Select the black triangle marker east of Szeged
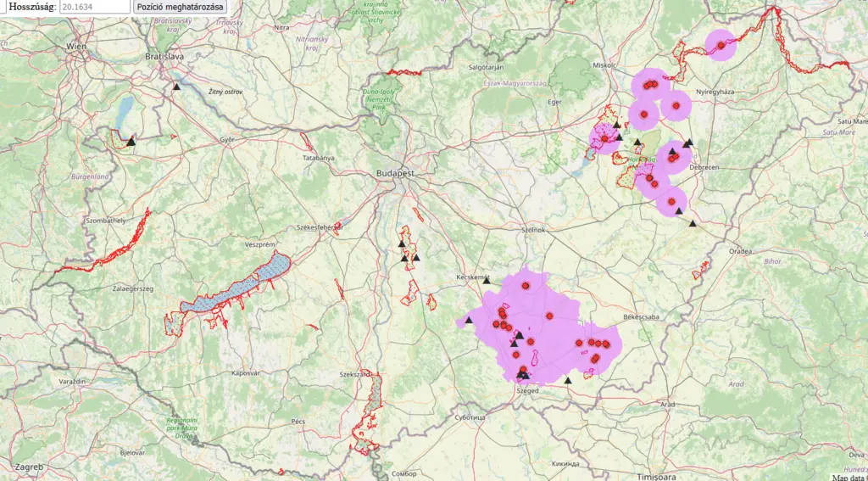The image size is (868, 481). tap(567, 380)
